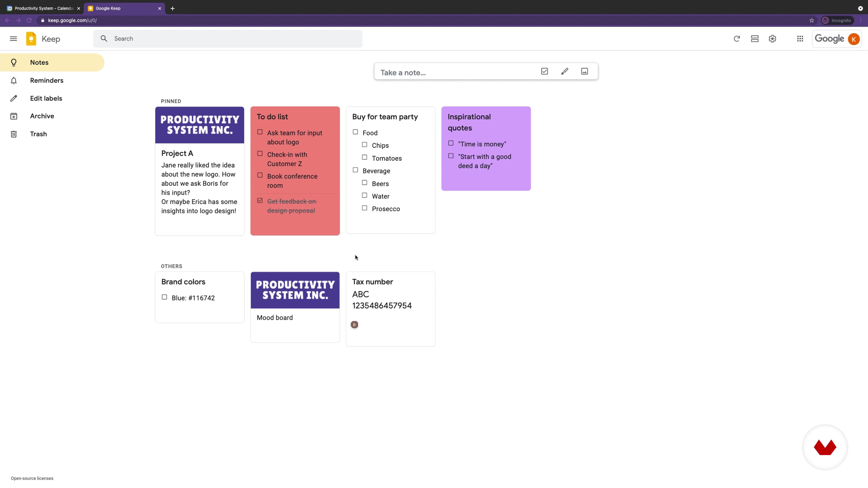Check the Beverage checkbox
This screenshot has height=488, width=868.
coord(355,170)
